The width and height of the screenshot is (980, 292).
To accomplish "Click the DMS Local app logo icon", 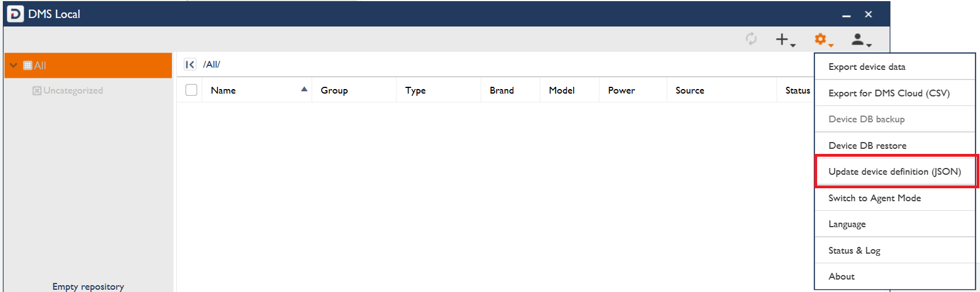I will (x=15, y=14).
